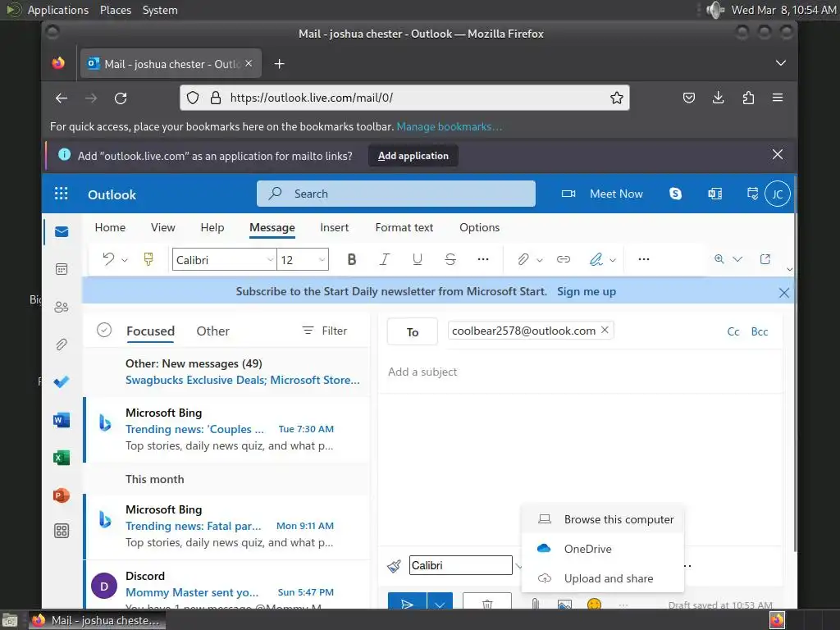Click the To recipients button

coord(412,331)
